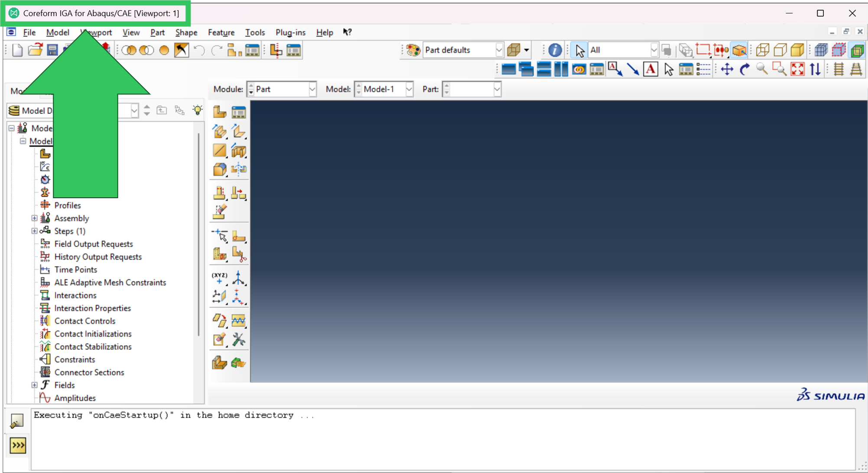Toggle Hidden render style
868x473 pixels.
pos(780,50)
